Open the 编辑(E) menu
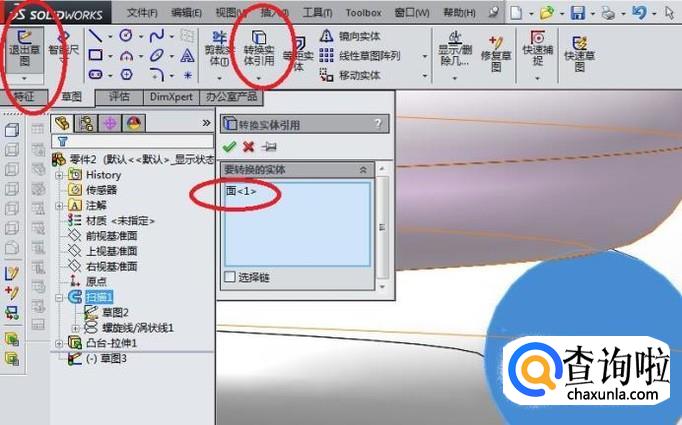 click(187, 13)
